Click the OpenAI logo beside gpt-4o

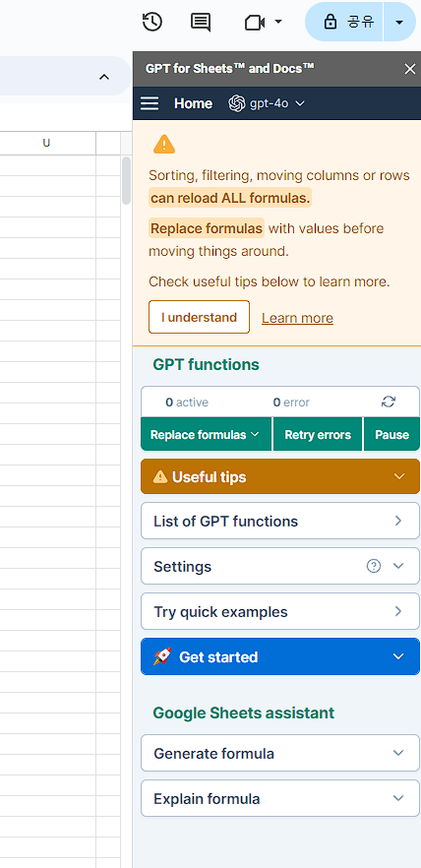(237, 103)
